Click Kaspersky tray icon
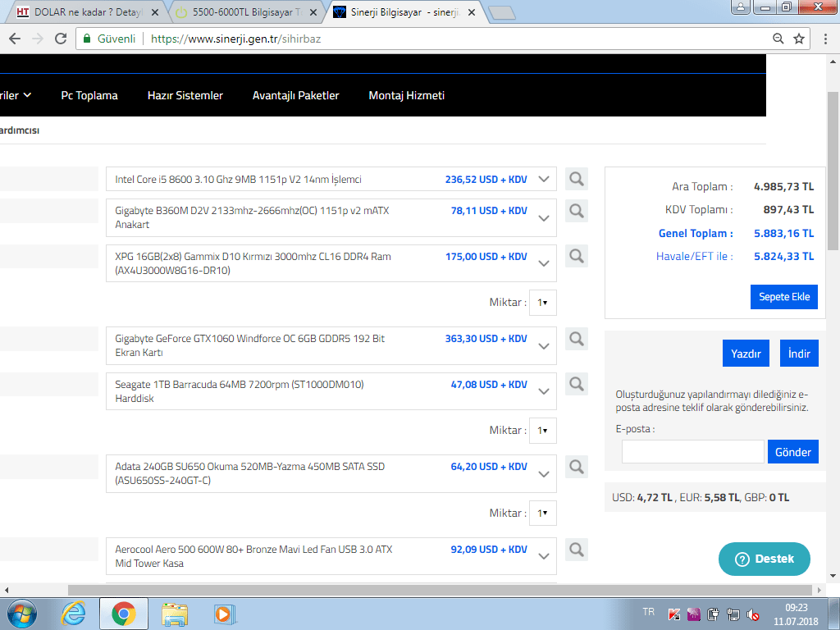Screen dimensions: 840x630 point(674,614)
